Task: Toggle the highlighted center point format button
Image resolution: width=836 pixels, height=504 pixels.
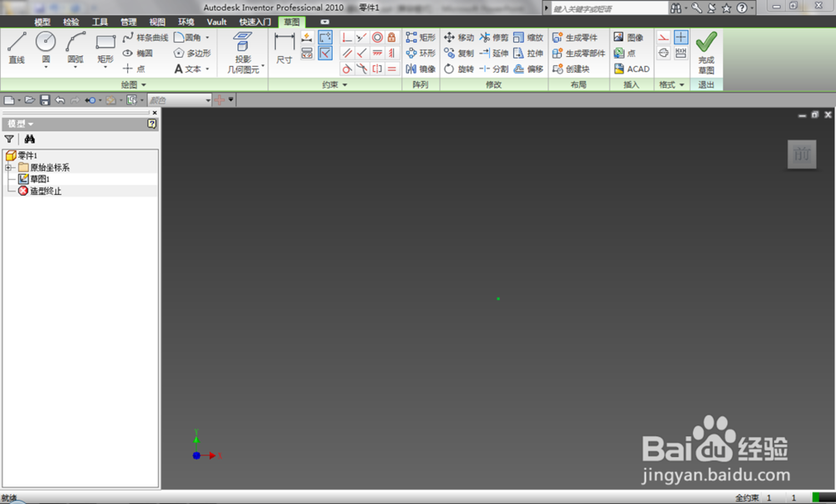Action: [681, 38]
